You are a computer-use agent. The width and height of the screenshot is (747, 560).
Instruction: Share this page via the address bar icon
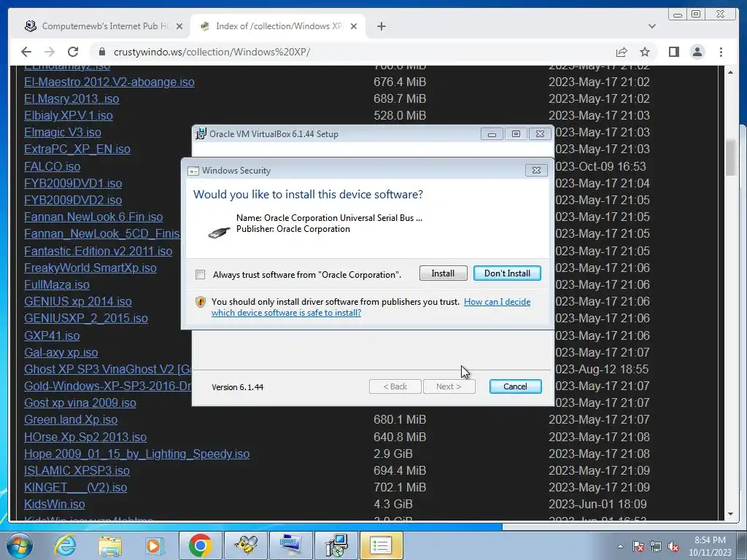(622, 52)
